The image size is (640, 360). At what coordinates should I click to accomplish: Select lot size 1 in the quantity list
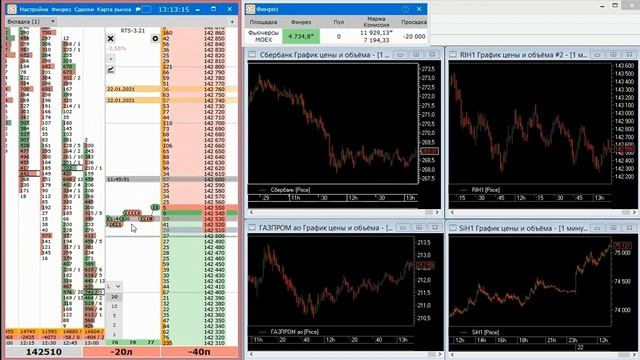coord(114,334)
